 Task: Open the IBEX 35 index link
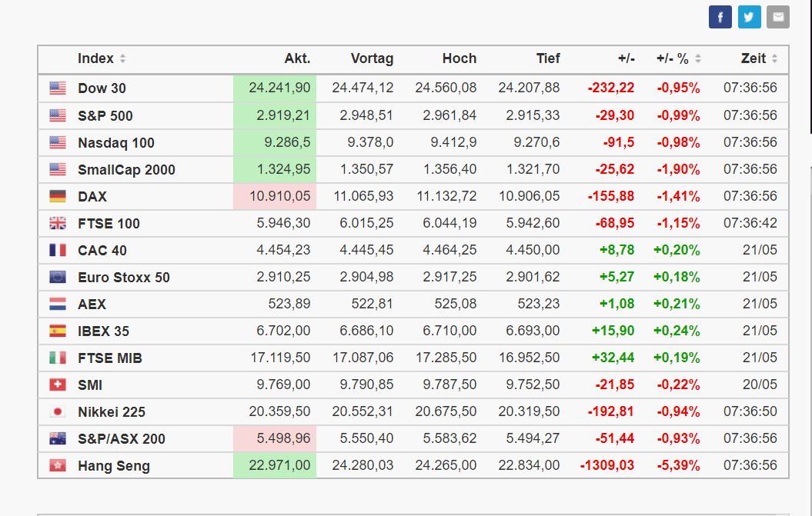(103, 331)
